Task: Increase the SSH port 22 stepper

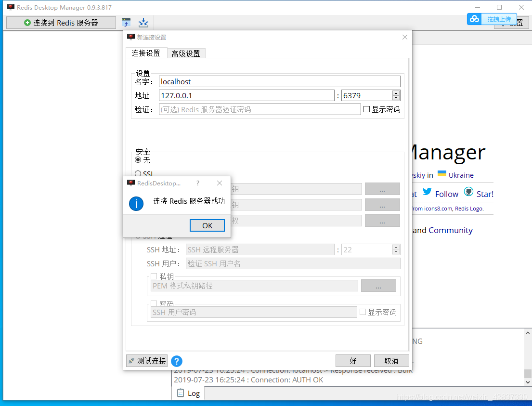Action: (x=396, y=247)
